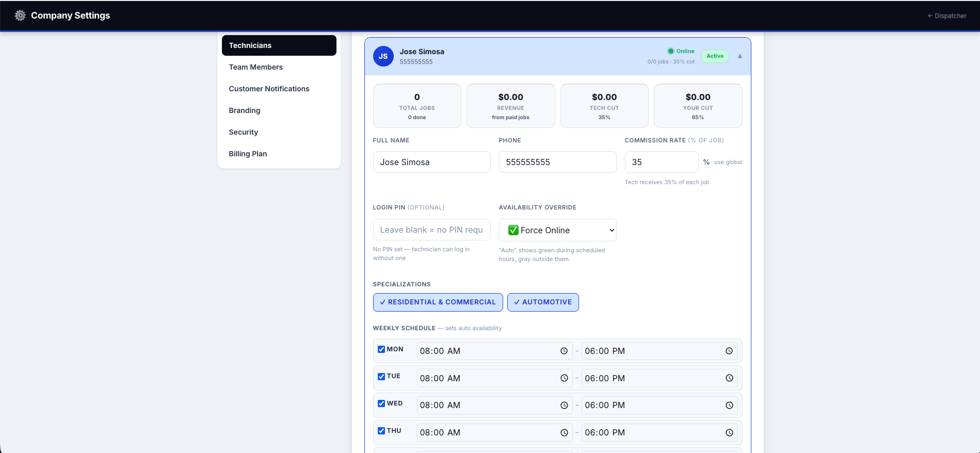Image resolution: width=980 pixels, height=453 pixels.
Task: Open the clock picker for Monday start time
Action: 564,351
